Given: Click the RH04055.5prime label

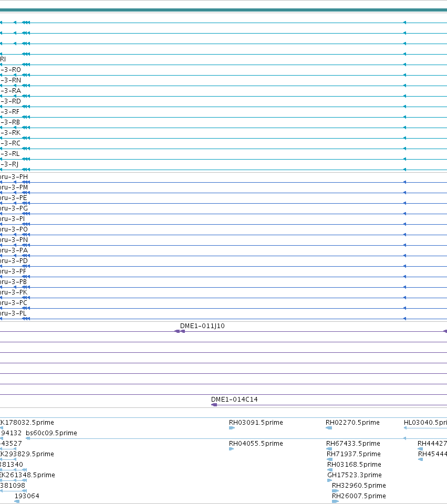Looking at the screenshot, I should click(x=256, y=443).
